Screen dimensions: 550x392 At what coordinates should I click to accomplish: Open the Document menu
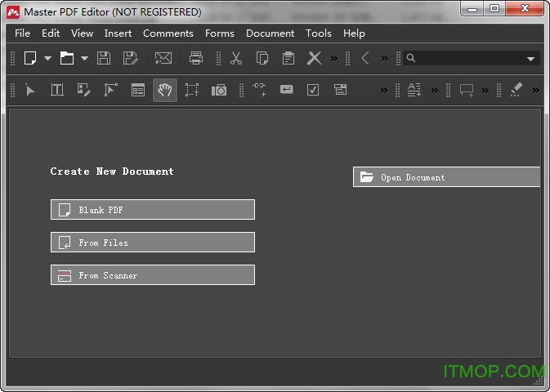pos(270,33)
